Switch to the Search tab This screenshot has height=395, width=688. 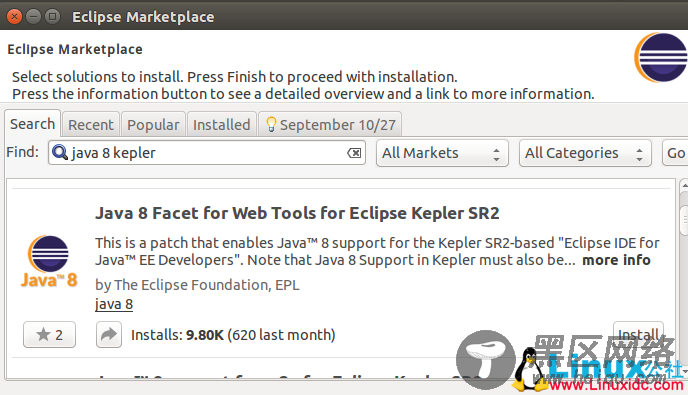32,124
